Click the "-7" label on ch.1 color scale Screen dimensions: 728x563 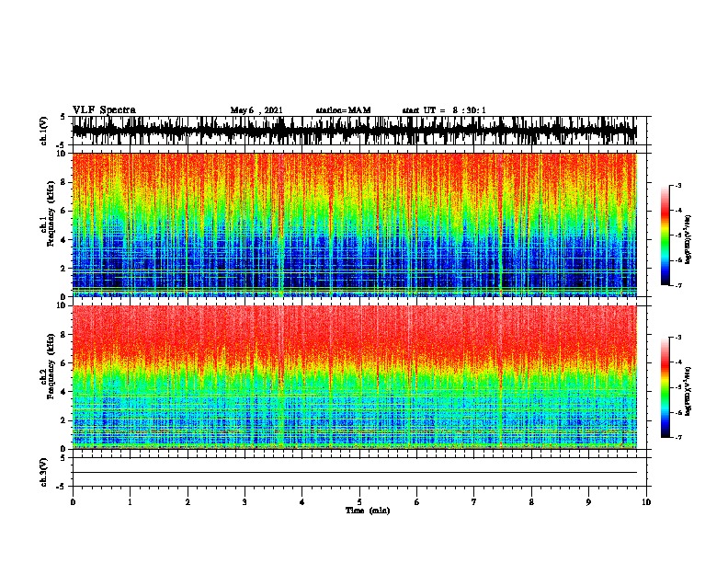[x=678, y=285]
